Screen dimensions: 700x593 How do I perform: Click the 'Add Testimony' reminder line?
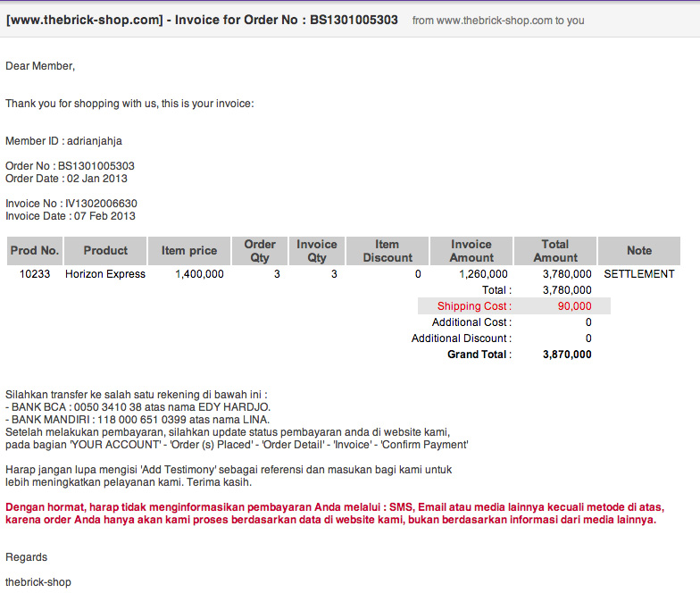point(229,470)
